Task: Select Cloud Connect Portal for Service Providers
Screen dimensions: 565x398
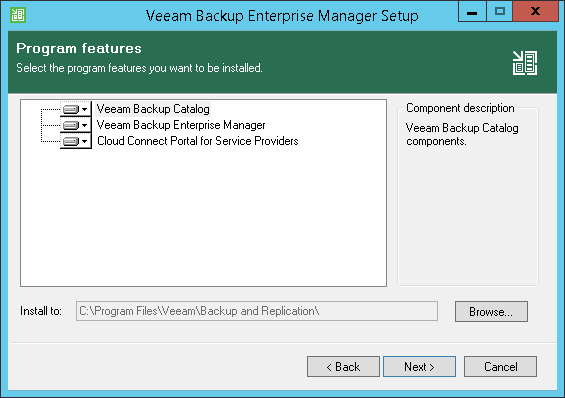Action: (197, 141)
